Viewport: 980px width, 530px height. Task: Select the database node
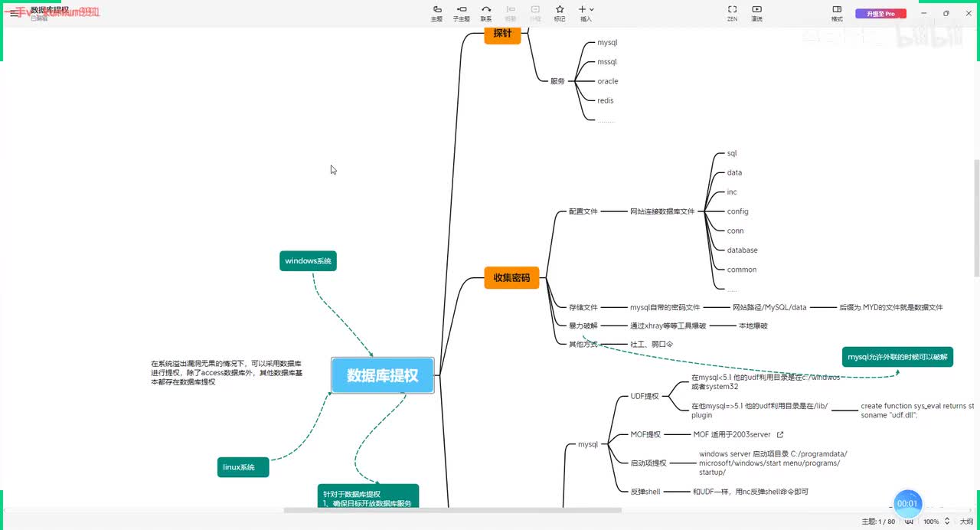[743, 250]
